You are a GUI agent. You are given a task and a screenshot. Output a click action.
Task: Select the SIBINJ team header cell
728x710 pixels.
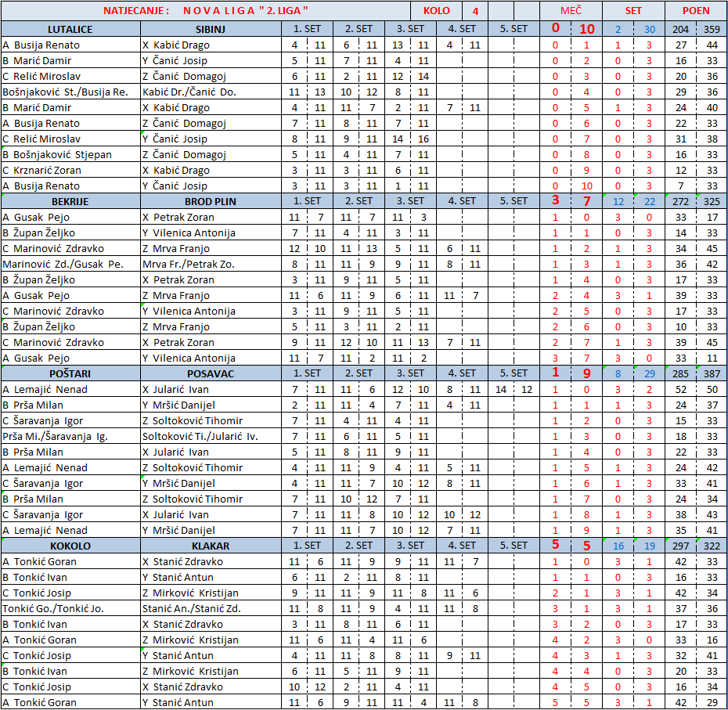point(211,29)
